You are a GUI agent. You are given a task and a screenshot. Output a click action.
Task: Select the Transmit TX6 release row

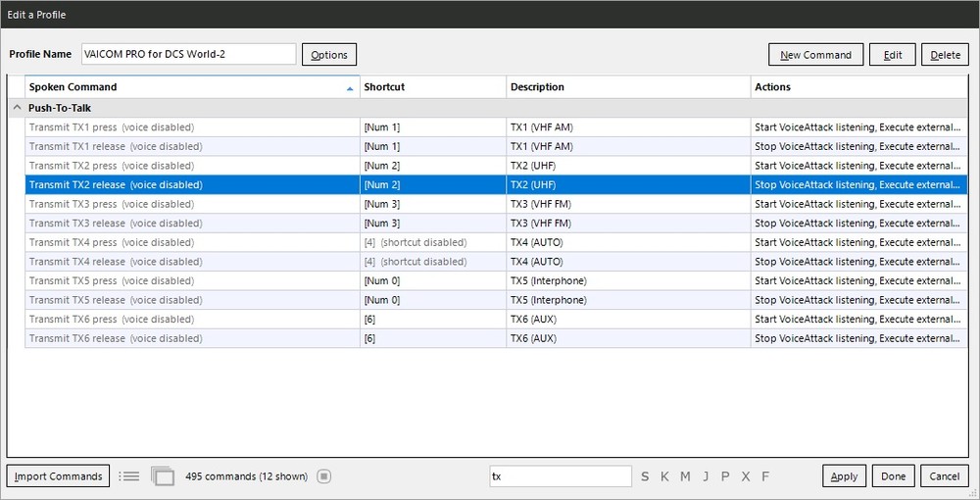click(x=496, y=338)
